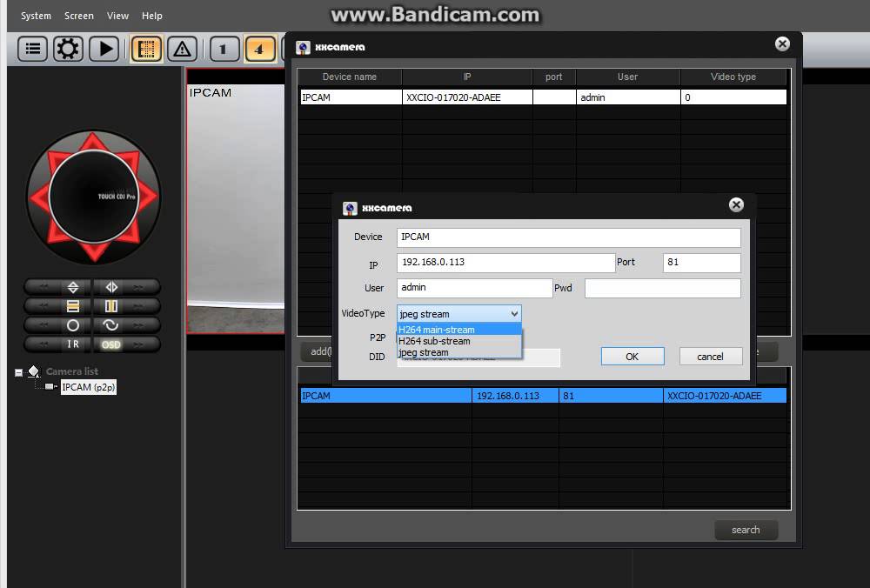Toggle the OSD display control
870x588 pixels.
[111, 344]
